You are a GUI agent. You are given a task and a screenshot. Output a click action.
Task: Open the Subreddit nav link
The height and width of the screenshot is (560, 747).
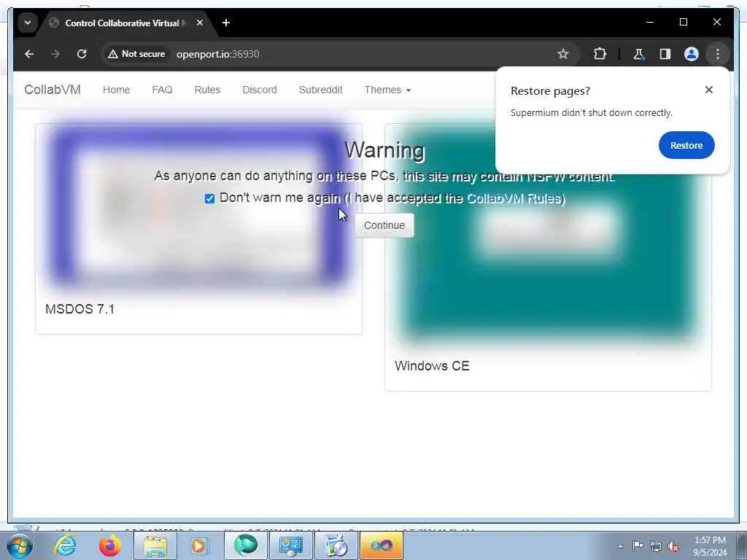(x=321, y=90)
